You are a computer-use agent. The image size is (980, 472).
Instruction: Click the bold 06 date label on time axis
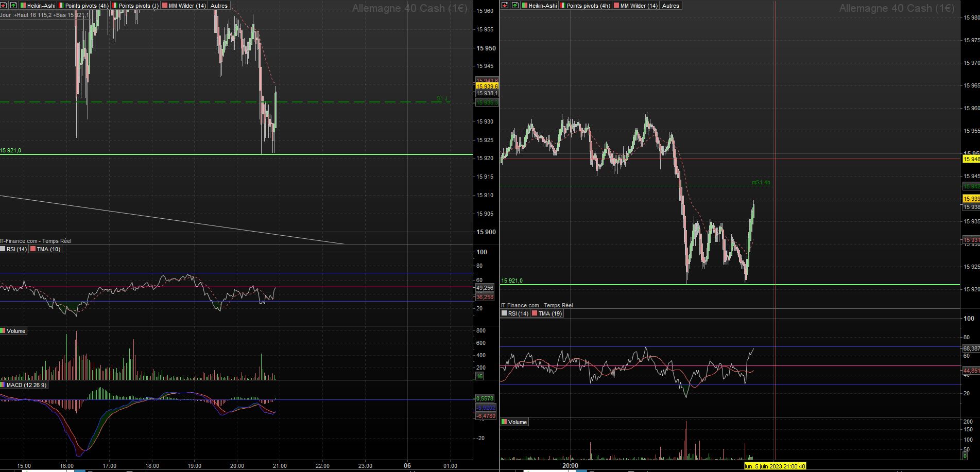tap(407, 466)
